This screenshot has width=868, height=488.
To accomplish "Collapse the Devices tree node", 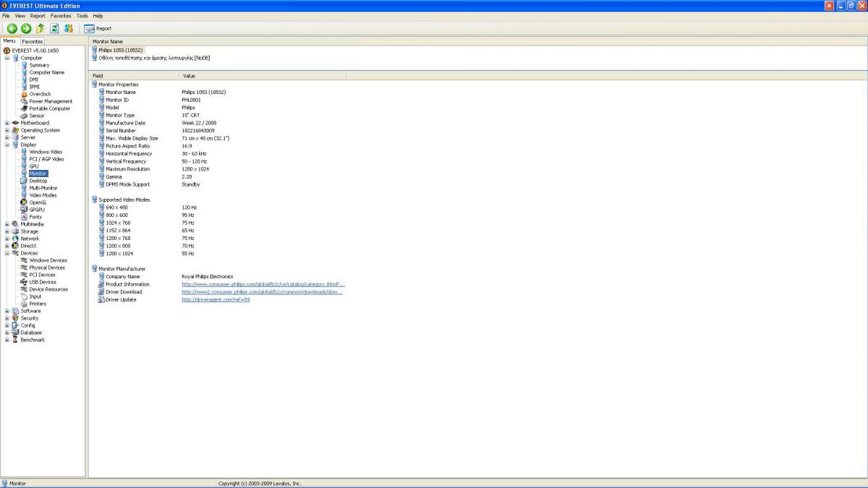I will [7, 253].
